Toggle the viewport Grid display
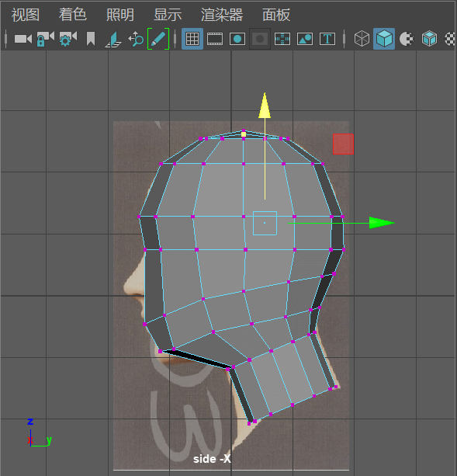The width and height of the screenshot is (457, 476). tap(192, 39)
